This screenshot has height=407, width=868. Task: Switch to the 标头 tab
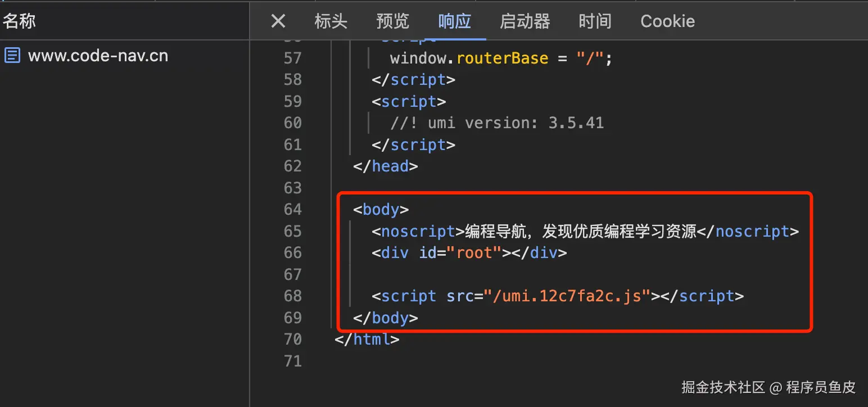[x=331, y=21]
